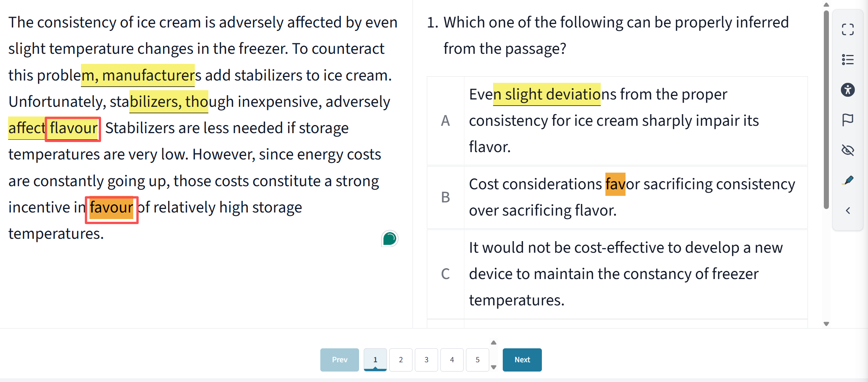
Task: Open the question list icon
Action: (x=847, y=60)
